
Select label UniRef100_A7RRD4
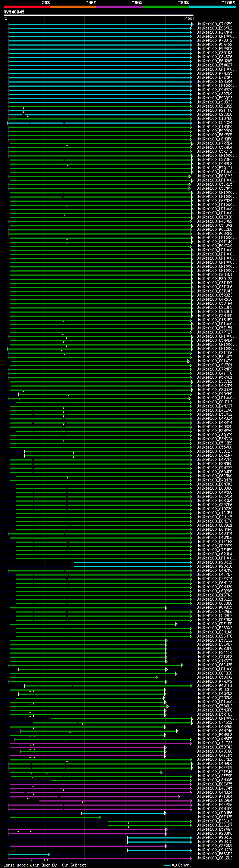(214, 143)
